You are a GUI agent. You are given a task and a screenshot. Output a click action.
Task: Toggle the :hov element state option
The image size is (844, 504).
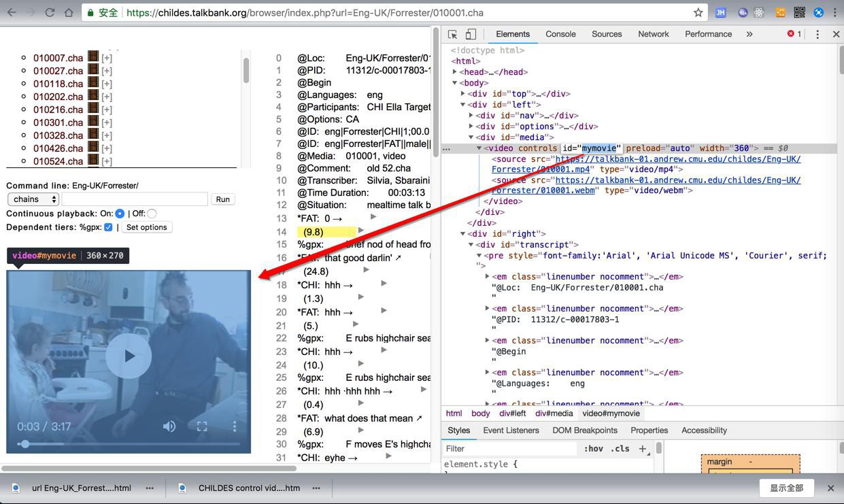(x=593, y=448)
